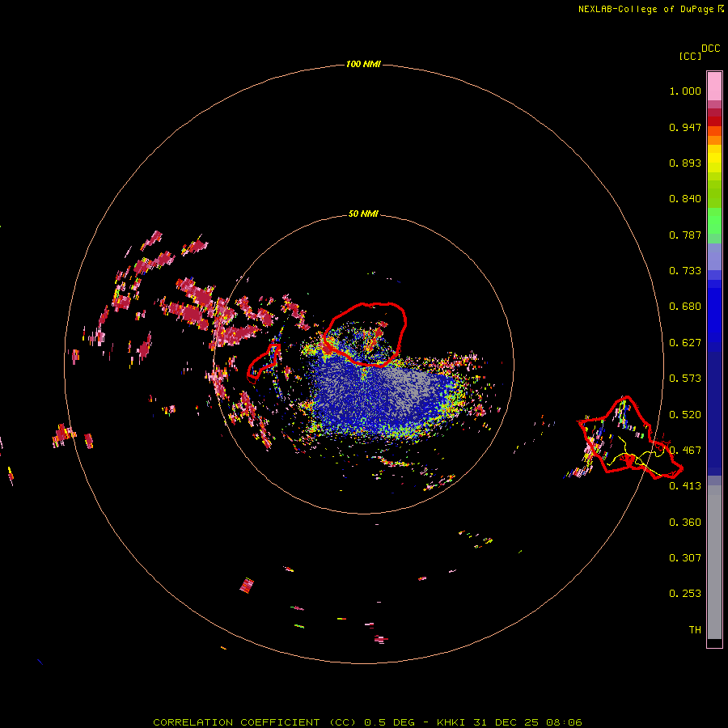
Task: Click the small red island outline west of center
Action: (x=264, y=362)
